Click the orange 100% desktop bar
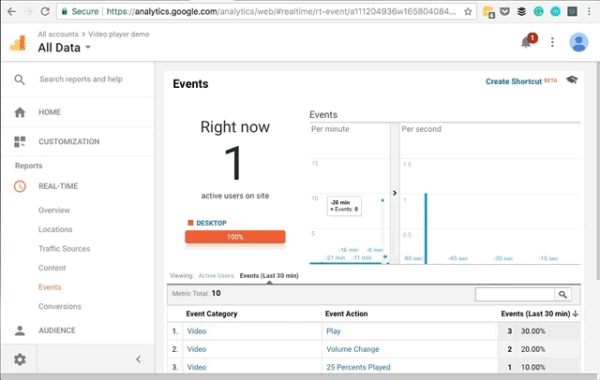Viewport: 600px width, 380px height. 235,237
